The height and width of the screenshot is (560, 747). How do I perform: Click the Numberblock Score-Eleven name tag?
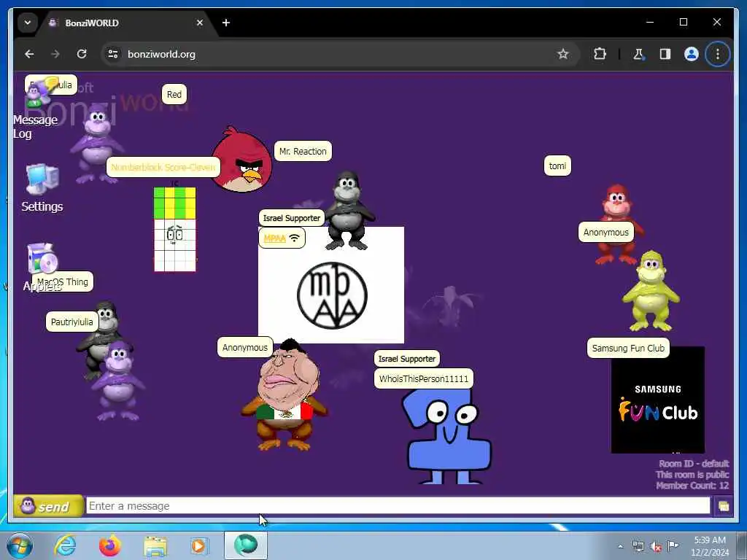click(163, 167)
